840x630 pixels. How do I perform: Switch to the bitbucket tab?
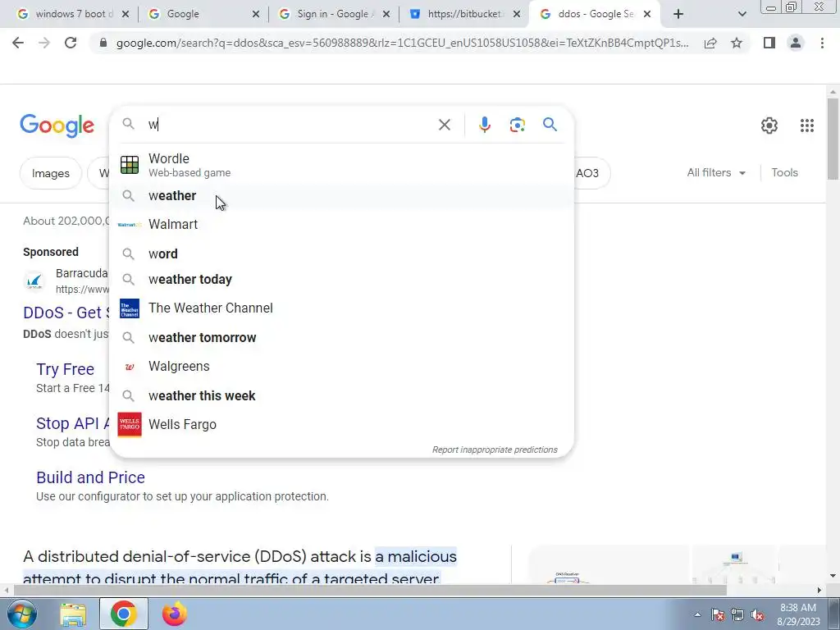click(x=463, y=14)
